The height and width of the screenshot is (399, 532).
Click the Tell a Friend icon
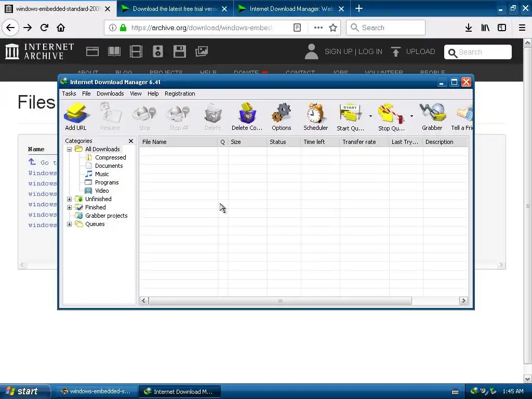462,117
